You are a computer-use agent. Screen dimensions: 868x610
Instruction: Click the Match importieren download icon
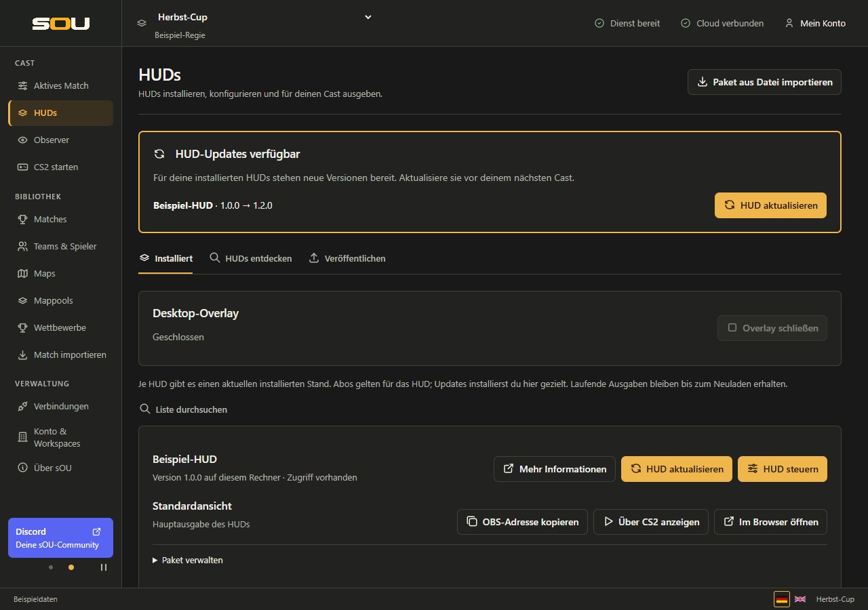pyautogui.click(x=22, y=355)
